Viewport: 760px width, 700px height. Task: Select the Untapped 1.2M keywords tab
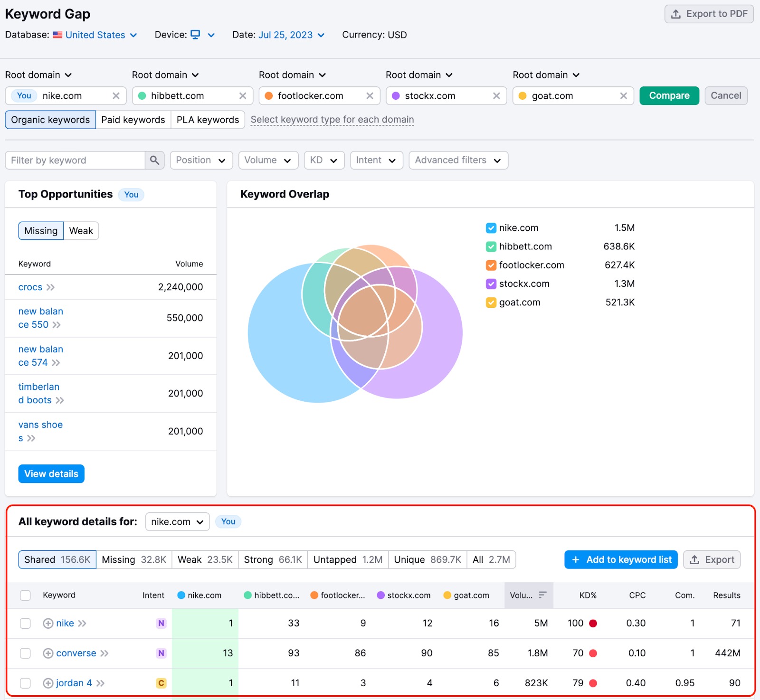[348, 559]
